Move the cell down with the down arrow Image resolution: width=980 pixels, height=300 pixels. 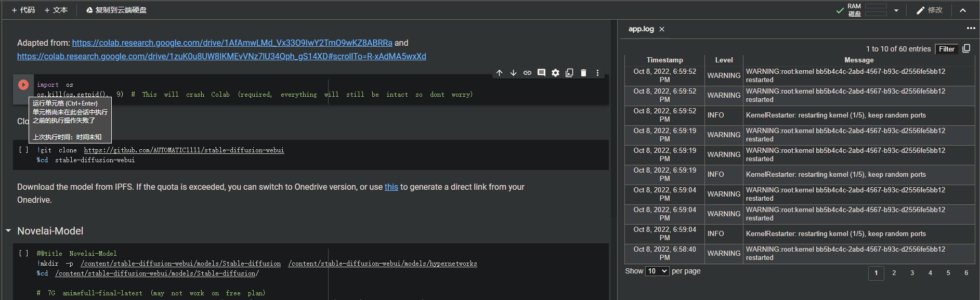tap(513, 73)
